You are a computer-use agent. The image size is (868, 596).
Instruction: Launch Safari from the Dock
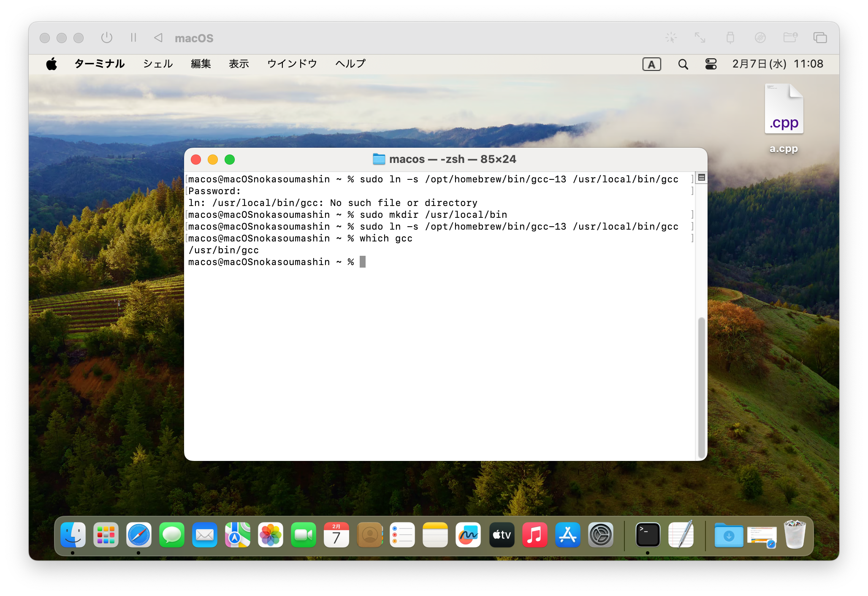pos(138,535)
